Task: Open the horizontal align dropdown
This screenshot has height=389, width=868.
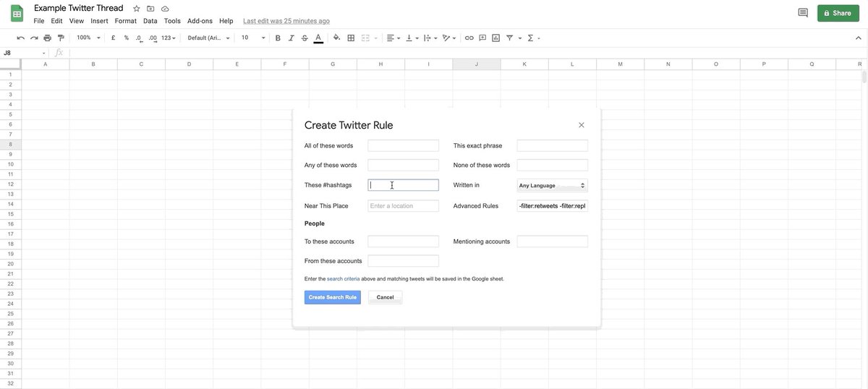Action: point(393,38)
